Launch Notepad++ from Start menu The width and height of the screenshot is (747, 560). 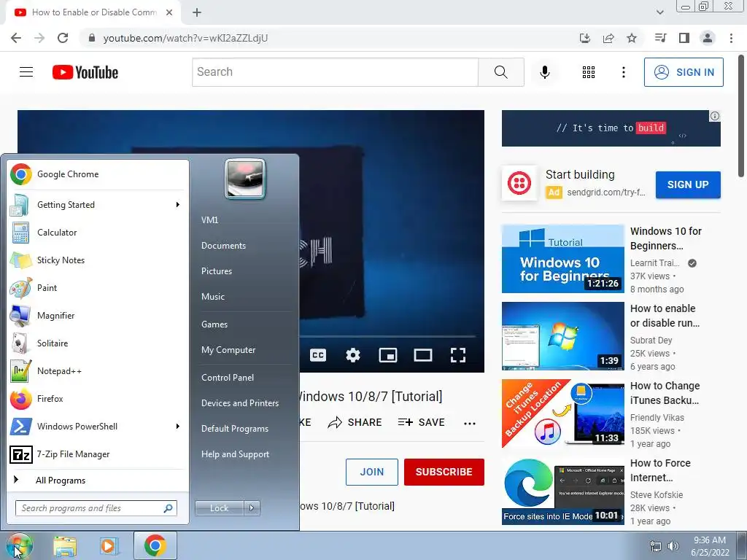97,371
